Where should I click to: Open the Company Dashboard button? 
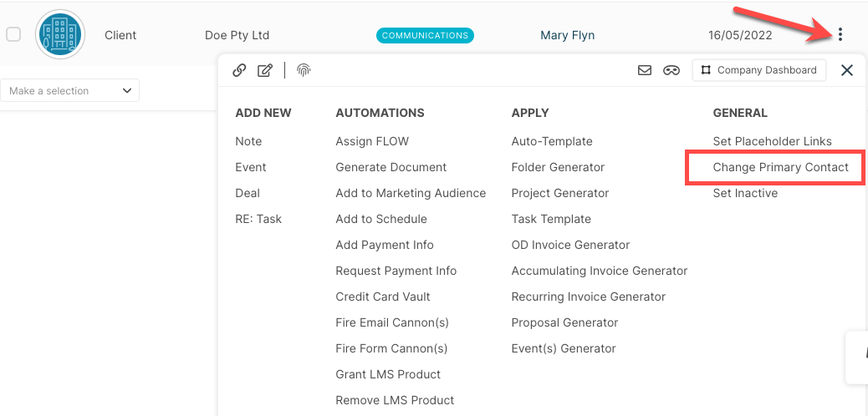coord(759,70)
